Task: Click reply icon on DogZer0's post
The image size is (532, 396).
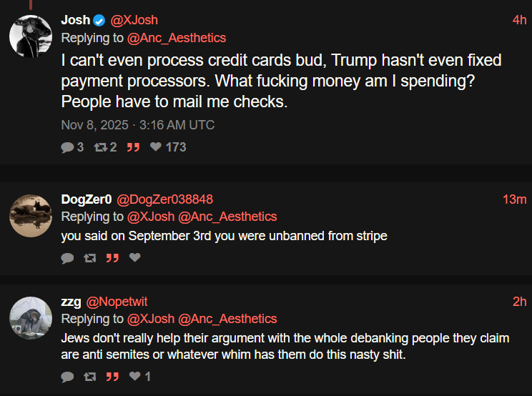Action: (x=67, y=257)
